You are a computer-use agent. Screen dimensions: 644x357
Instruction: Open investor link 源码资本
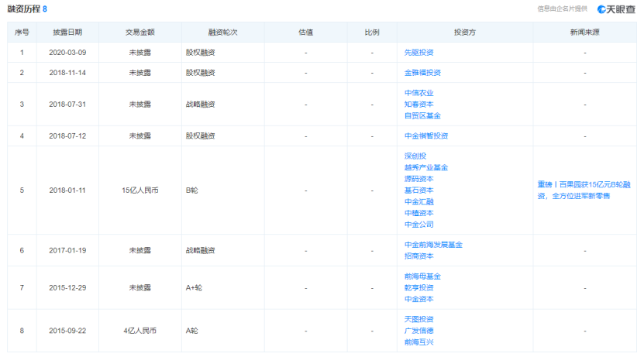pos(419,179)
